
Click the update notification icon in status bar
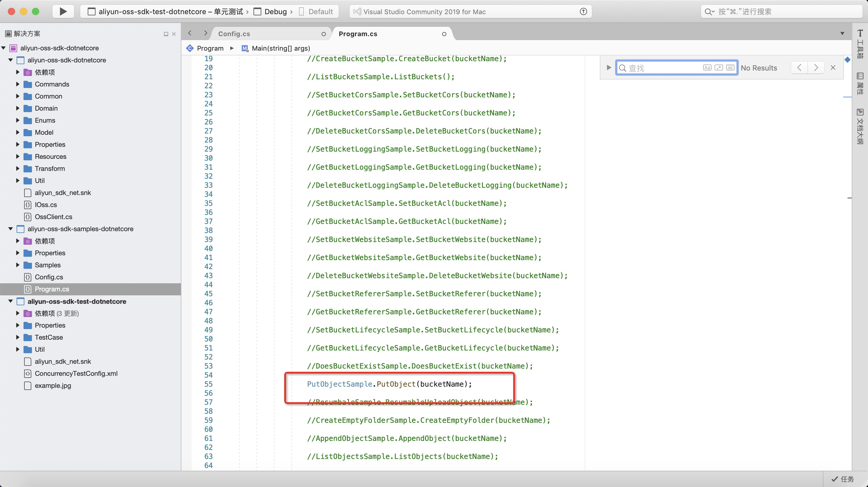click(x=583, y=11)
